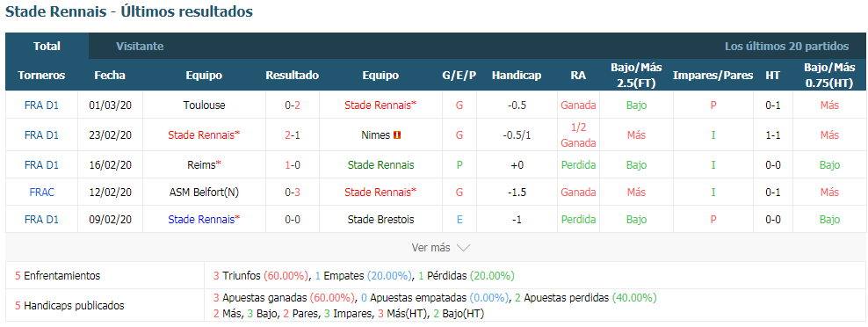868x327 pixels.
Task: Open the Stade Brestois team link
Action: (x=380, y=220)
